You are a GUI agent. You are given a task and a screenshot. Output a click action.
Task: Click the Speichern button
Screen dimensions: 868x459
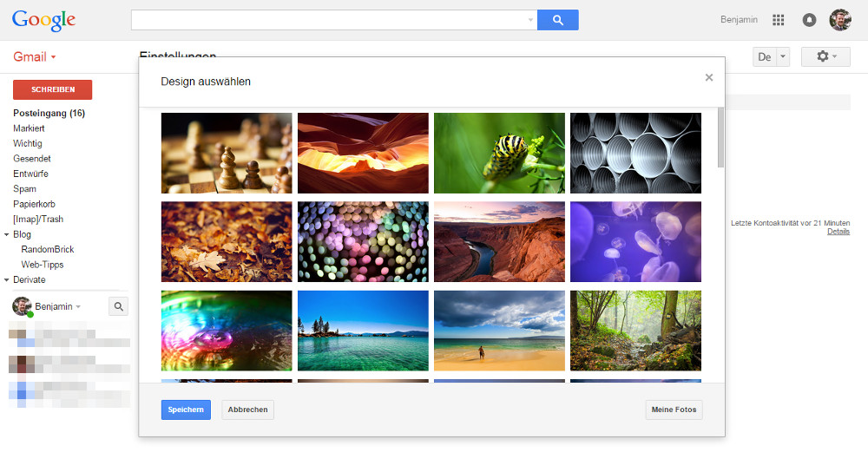186,410
